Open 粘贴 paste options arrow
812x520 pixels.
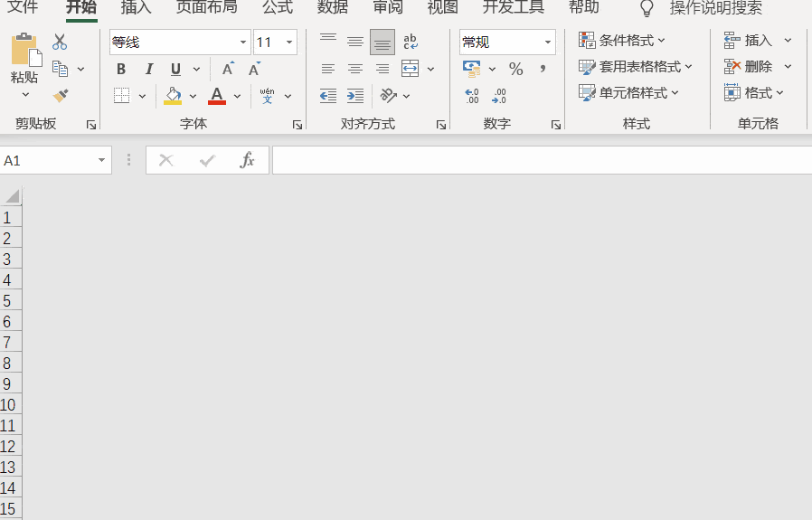point(25,95)
